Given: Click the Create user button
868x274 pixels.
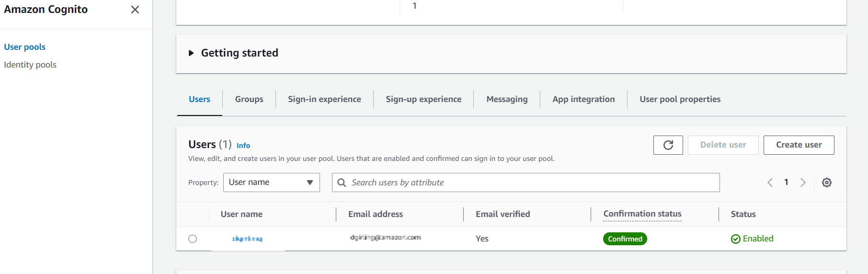Looking at the screenshot, I should [x=799, y=145].
